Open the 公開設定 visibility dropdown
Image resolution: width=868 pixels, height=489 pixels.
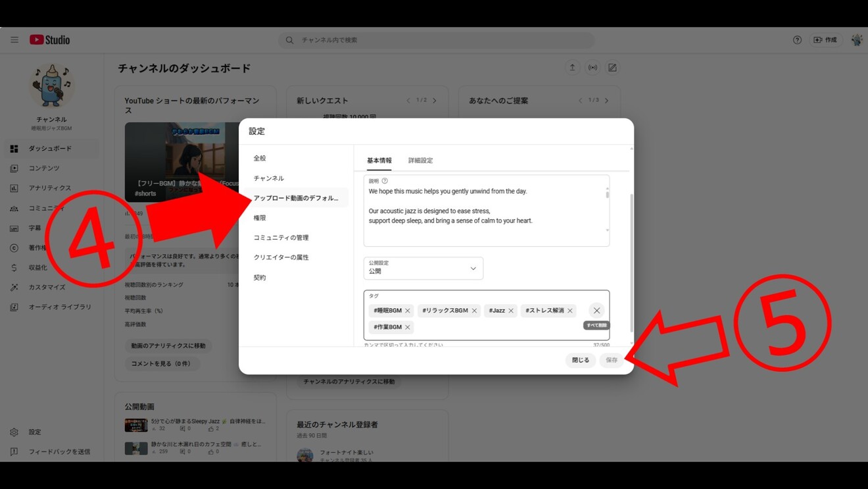click(x=423, y=268)
